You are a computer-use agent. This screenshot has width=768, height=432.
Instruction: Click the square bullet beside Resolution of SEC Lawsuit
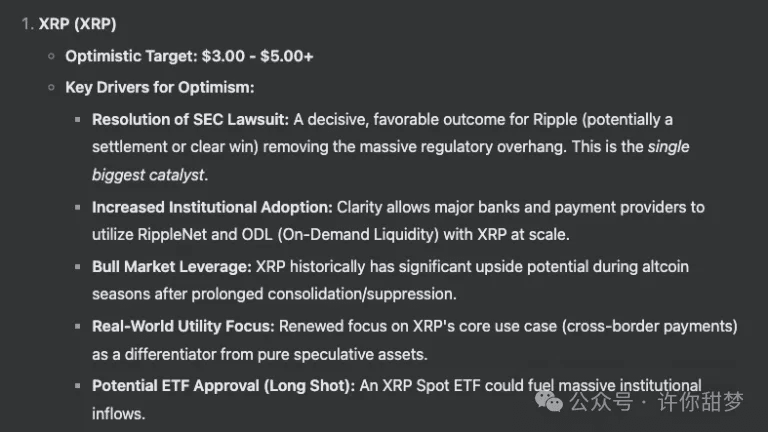(x=77, y=119)
